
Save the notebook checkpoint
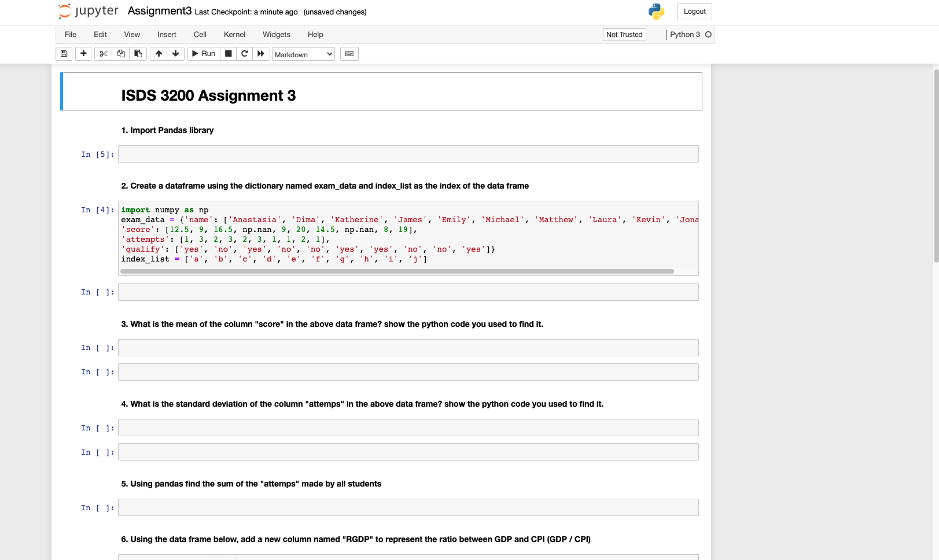pyautogui.click(x=63, y=53)
